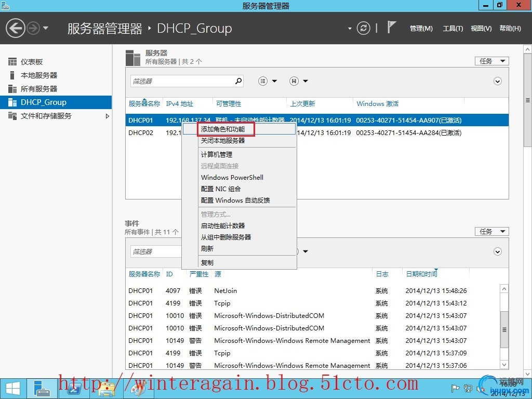Select Windows Remote Management event at 15:43:07
This screenshot has height=399, width=532.
312,341
